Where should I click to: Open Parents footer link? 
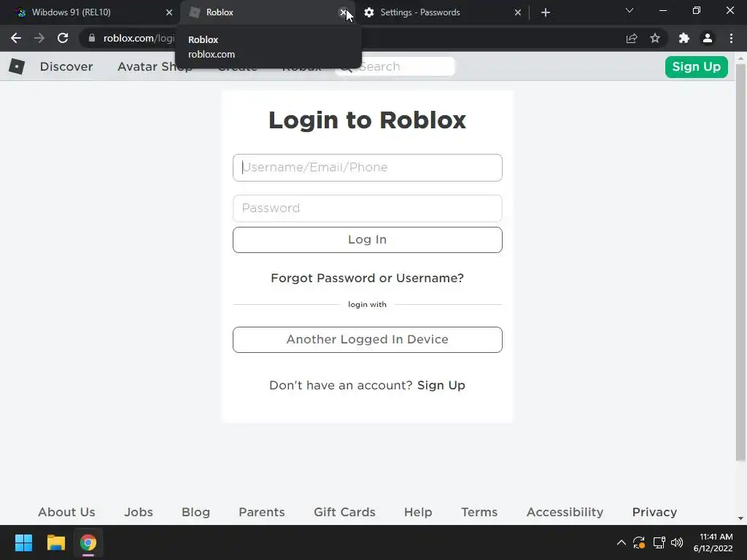(262, 512)
